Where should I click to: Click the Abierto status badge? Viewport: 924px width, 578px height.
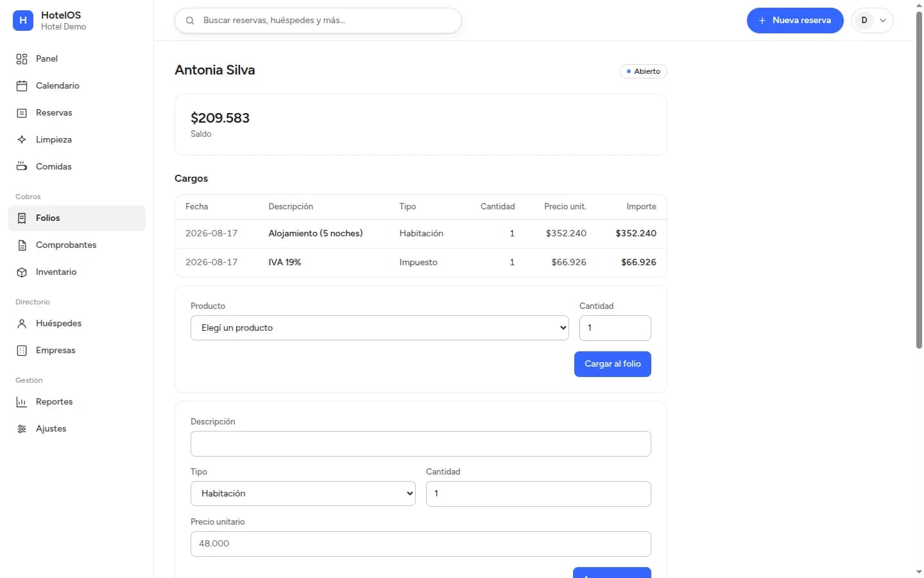644,71
